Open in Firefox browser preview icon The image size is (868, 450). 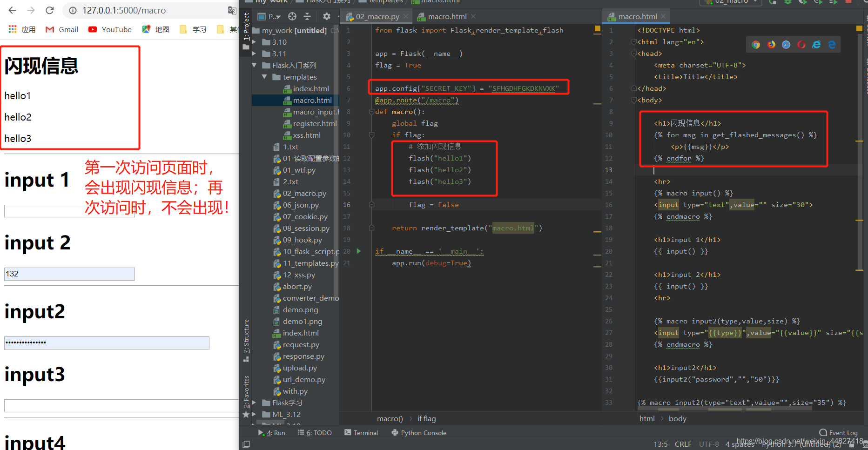click(x=771, y=45)
